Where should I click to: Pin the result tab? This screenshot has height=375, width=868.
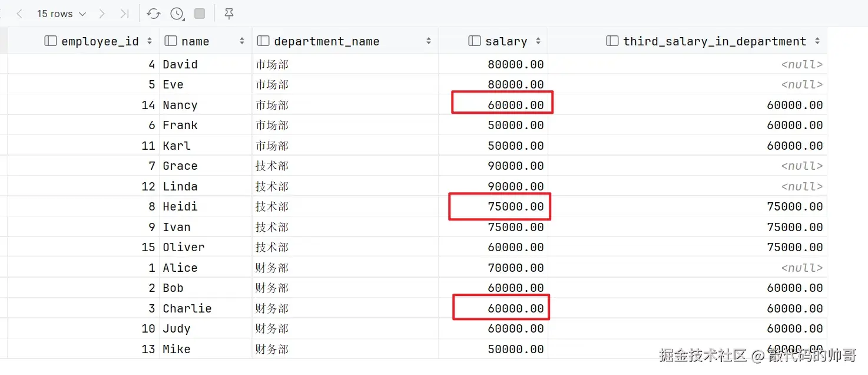click(229, 14)
